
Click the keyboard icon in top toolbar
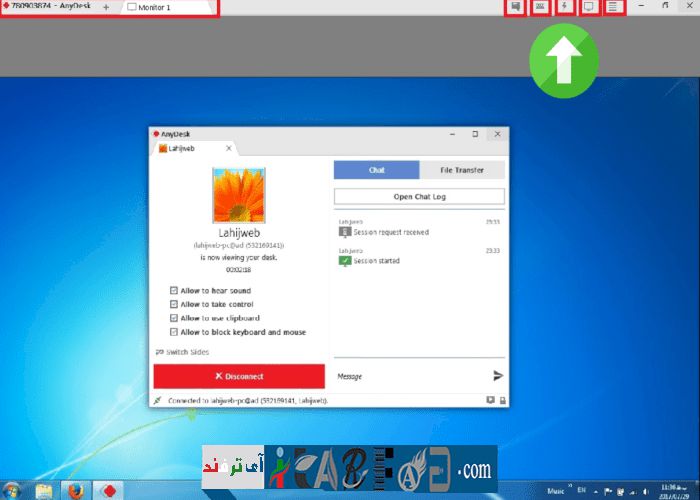[540, 7]
